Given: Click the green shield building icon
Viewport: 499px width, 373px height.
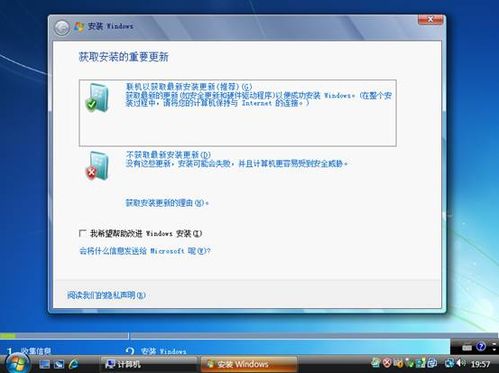Looking at the screenshot, I should (x=97, y=97).
